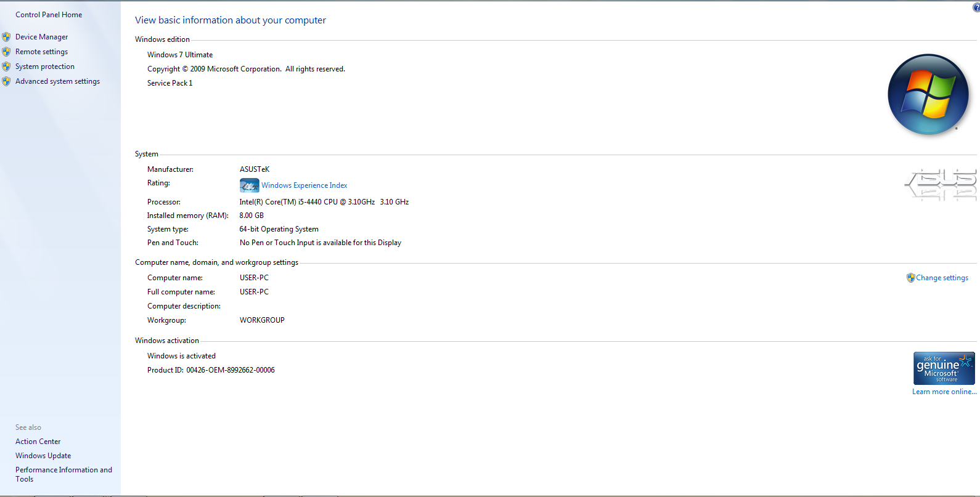This screenshot has height=497, width=980.
Task: Open Windows Update
Action: pos(43,456)
